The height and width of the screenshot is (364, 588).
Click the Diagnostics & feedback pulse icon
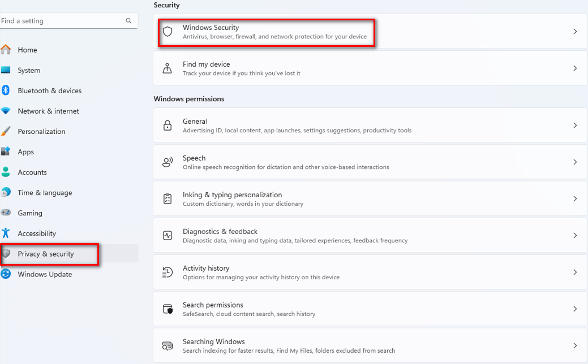(168, 235)
